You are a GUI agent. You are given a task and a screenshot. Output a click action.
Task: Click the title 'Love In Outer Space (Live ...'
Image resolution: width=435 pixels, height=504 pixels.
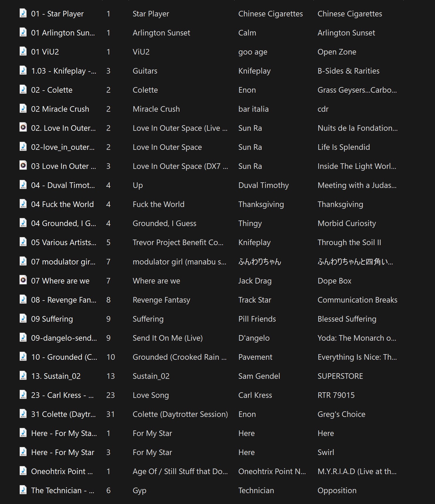point(180,128)
